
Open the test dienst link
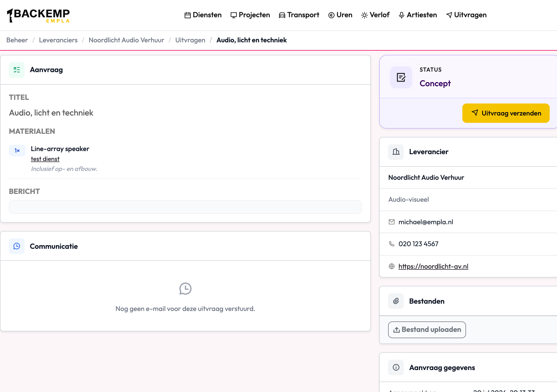(45, 159)
